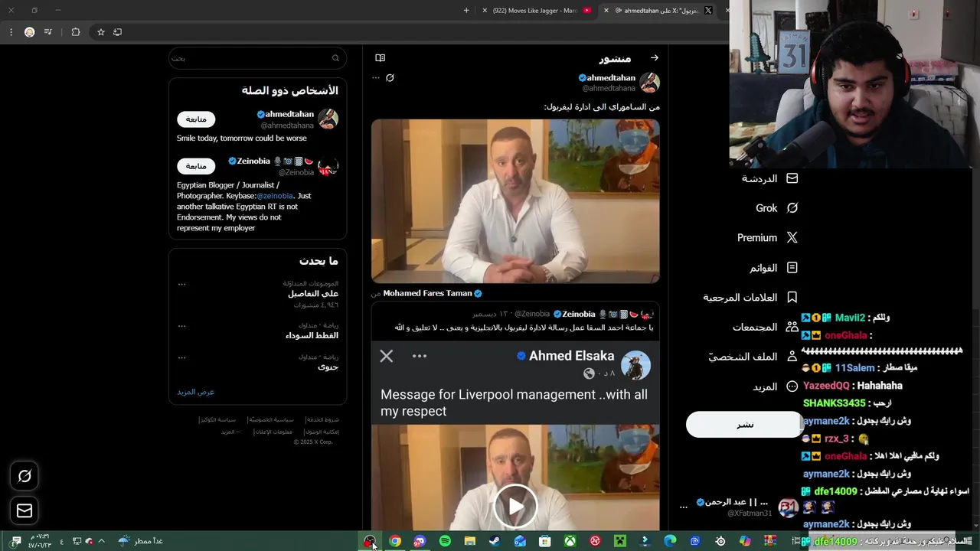Open File Explorer from the taskbar
Screen dimensions: 980x551
coord(470,541)
